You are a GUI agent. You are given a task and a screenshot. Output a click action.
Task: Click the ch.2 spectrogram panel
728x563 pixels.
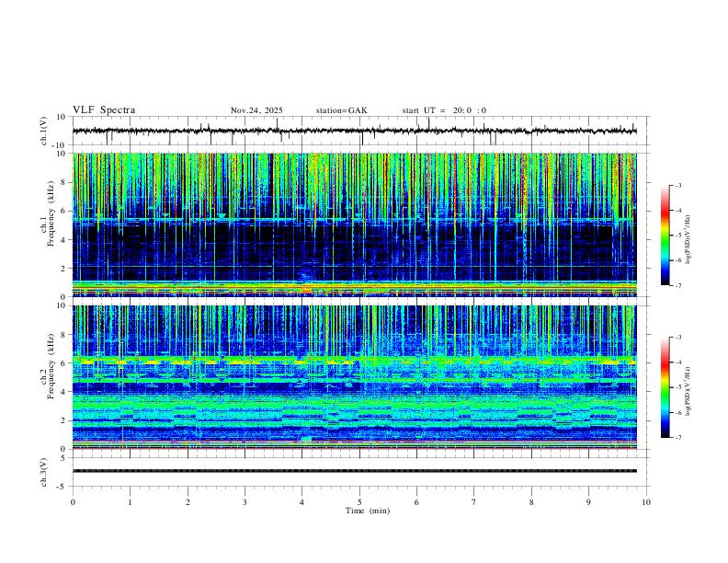[355, 377]
